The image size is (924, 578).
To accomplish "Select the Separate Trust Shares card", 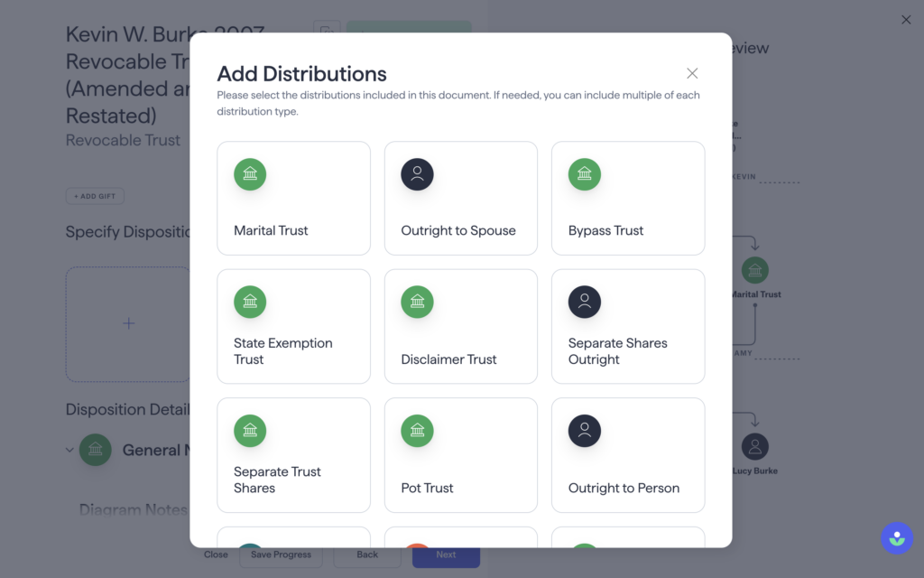I will click(293, 455).
